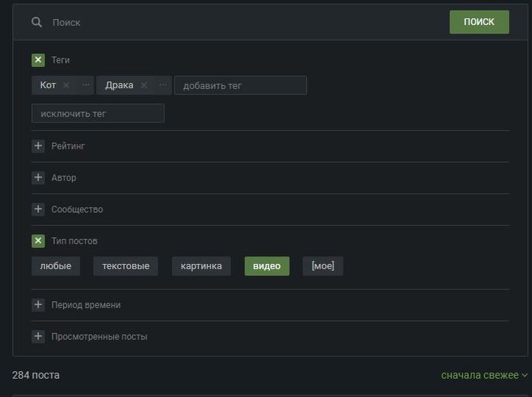Screen dimensions: 532x397
Task: Click the magnifying glass search icon
Action: pos(36,22)
